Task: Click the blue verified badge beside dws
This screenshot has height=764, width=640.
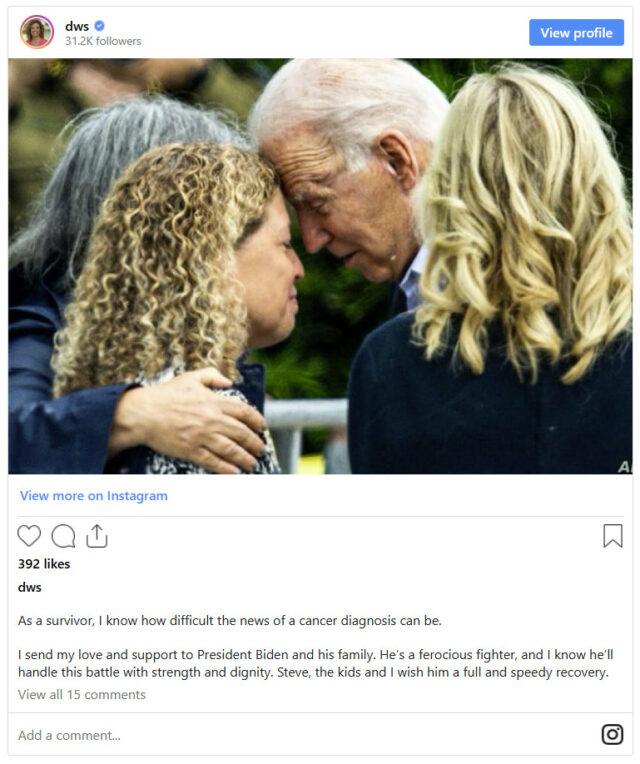Action: tap(99, 25)
